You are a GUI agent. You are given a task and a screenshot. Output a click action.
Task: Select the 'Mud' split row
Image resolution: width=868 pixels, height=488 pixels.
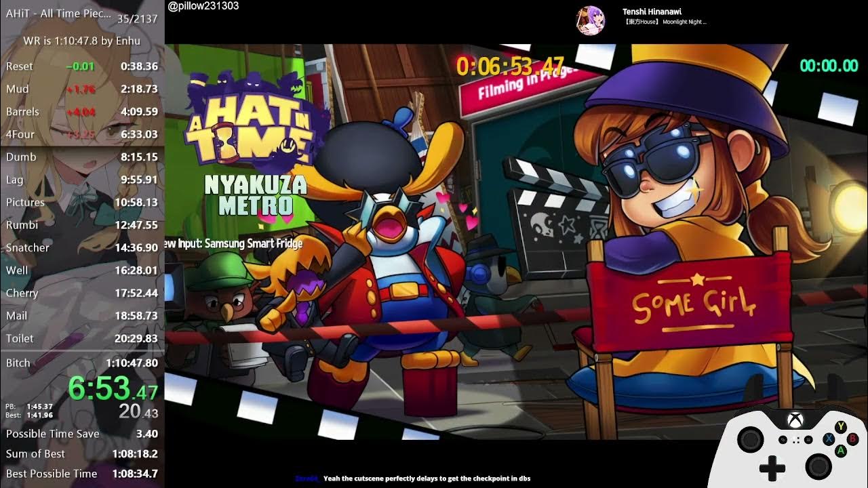(x=82, y=89)
